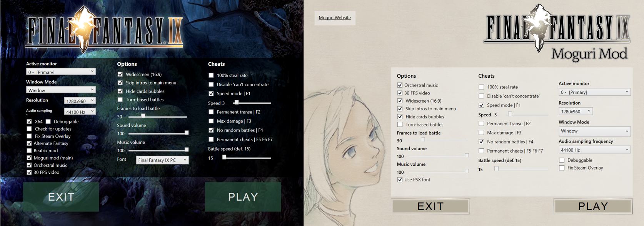This screenshot has height=226, width=644.
Task: Toggle Speed mode F1 in Moguri launcher
Action: tap(481, 105)
